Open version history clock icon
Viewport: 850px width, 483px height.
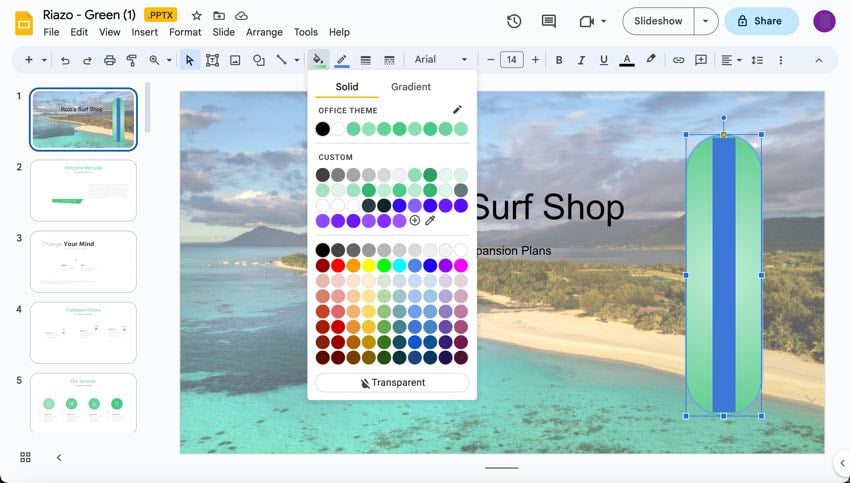pyautogui.click(x=514, y=21)
